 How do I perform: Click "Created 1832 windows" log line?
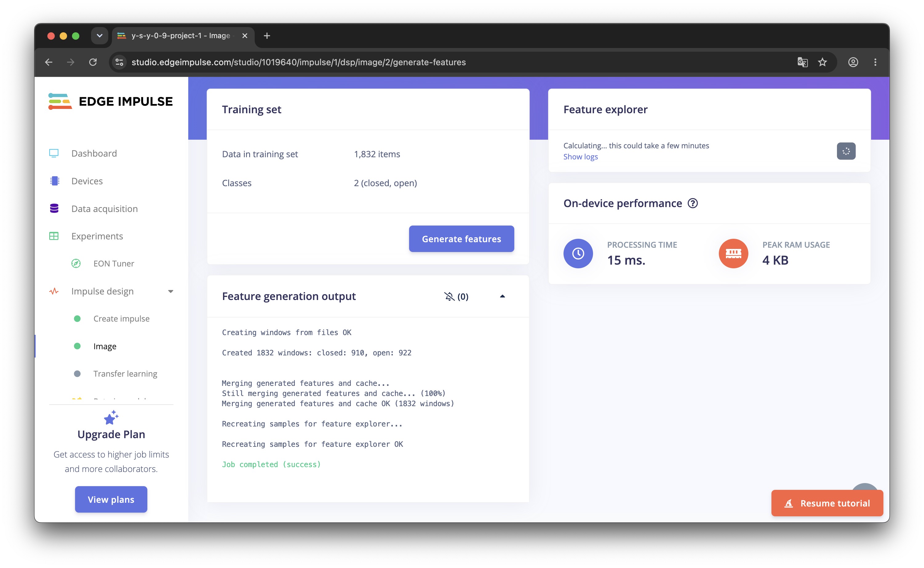(x=317, y=353)
